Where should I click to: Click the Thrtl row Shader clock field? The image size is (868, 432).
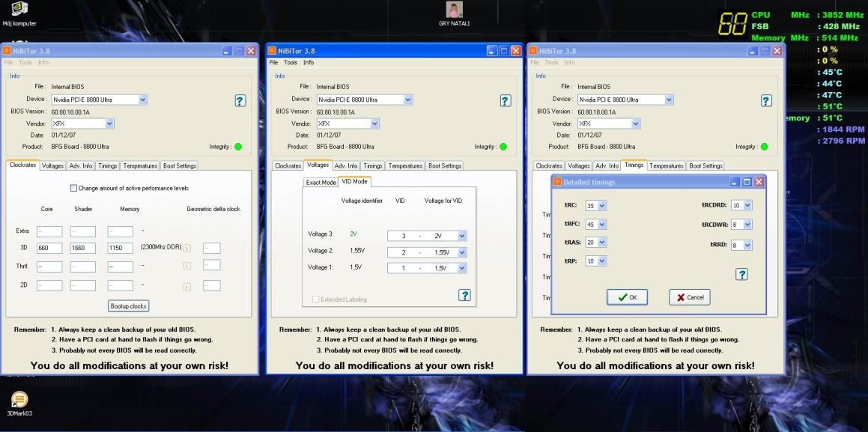pyautogui.click(x=83, y=267)
